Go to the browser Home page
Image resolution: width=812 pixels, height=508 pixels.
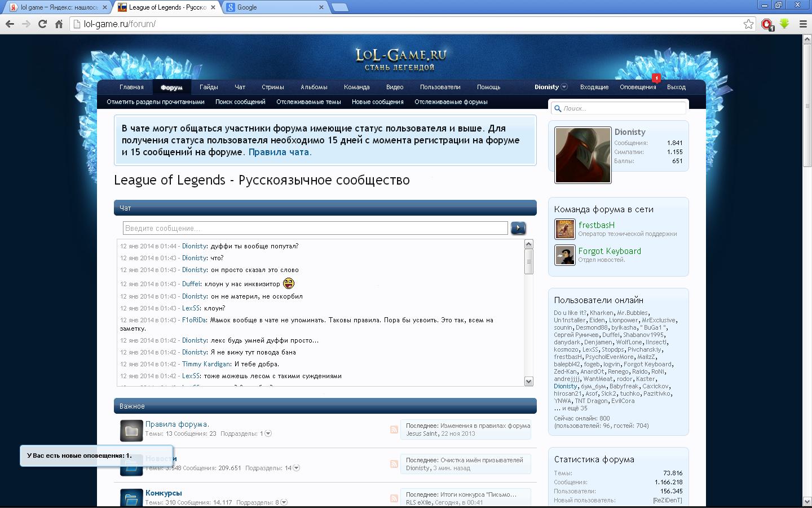coord(59,24)
